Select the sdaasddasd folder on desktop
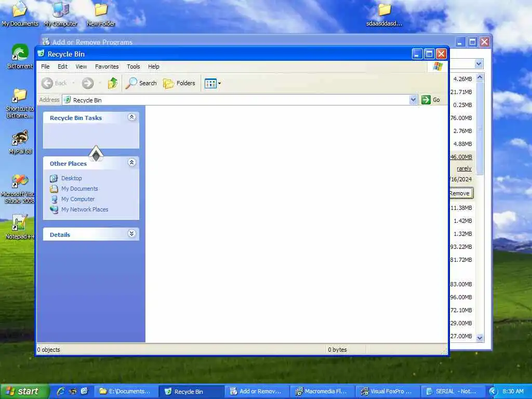Image resolution: width=532 pixels, height=399 pixels. coord(384,14)
